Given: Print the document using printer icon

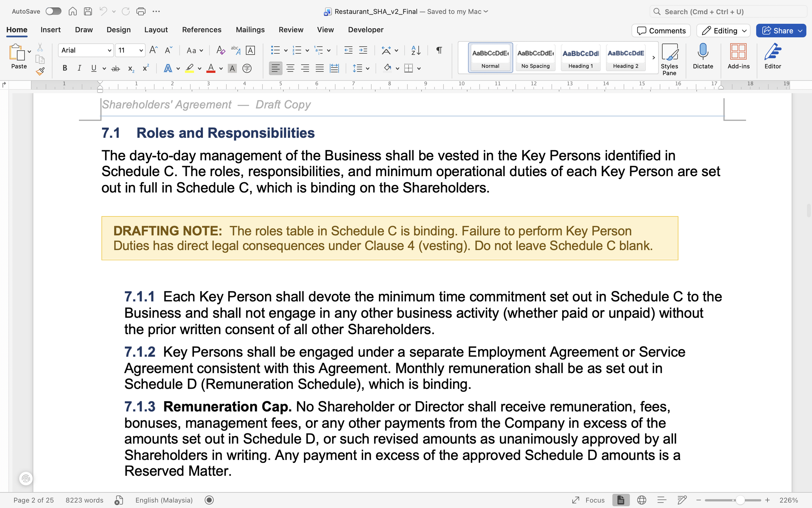Looking at the screenshot, I should click(141, 11).
